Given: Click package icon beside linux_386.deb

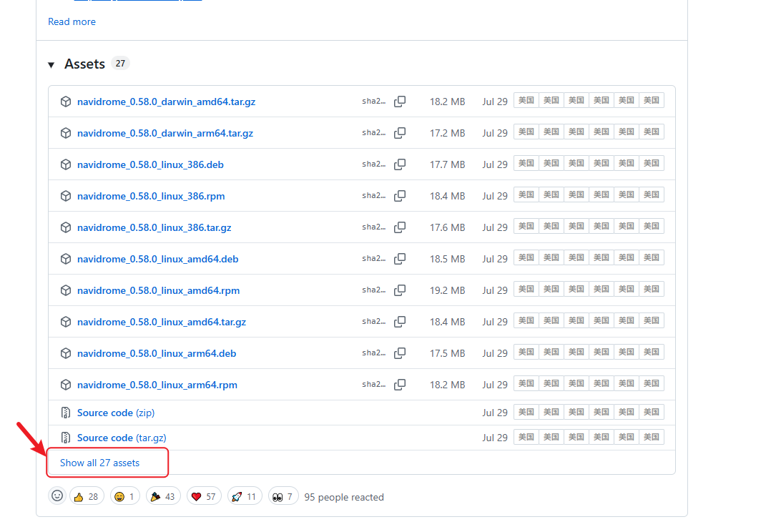Looking at the screenshot, I should [66, 164].
